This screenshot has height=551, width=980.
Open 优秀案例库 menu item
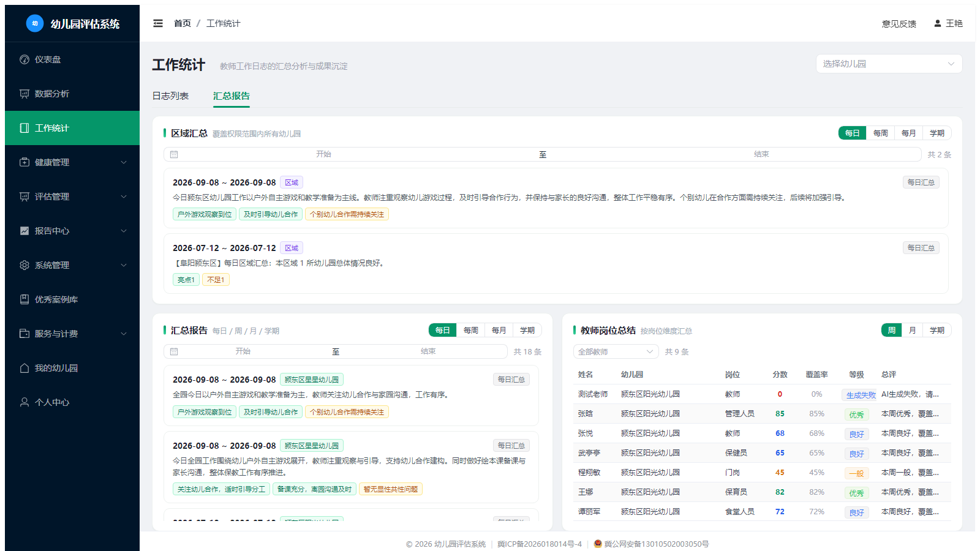pyautogui.click(x=72, y=299)
